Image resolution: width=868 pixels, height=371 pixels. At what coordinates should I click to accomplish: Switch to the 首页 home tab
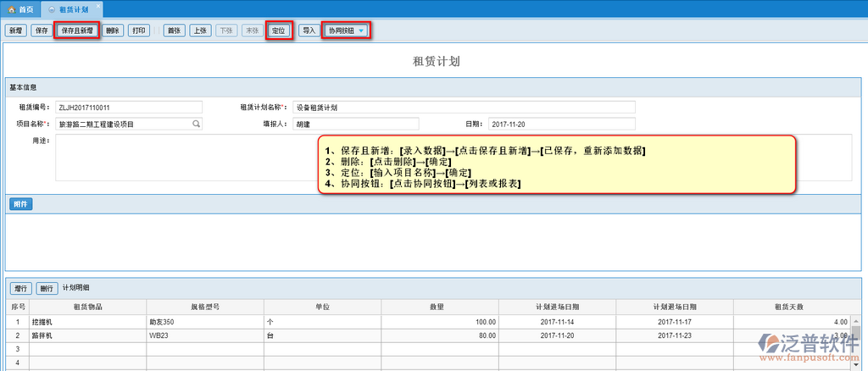coord(22,8)
